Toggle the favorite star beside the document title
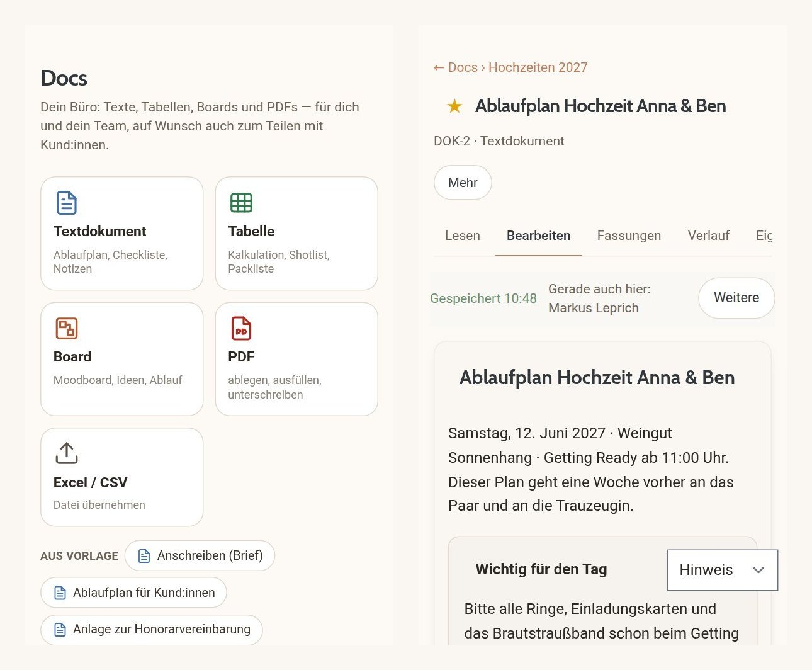The height and width of the screenshot is (670, 812). click(x=454, y=106)
